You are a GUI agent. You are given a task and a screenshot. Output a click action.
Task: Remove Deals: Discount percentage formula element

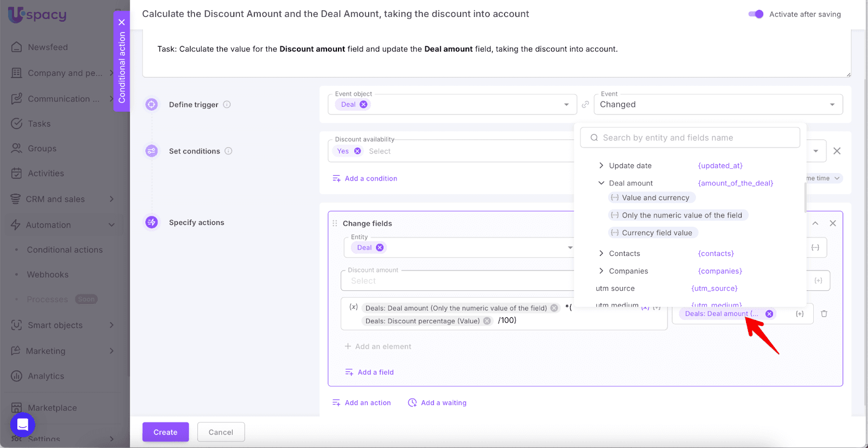click(x=487, y=321)
